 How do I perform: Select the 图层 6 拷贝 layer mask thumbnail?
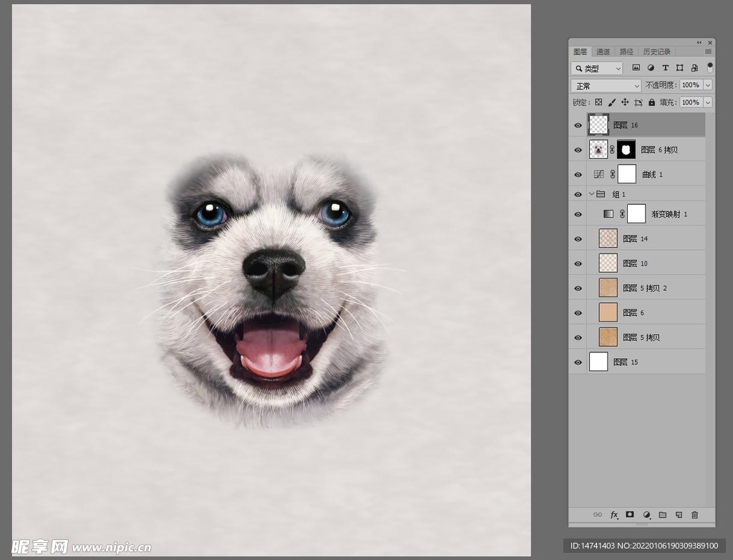click(x=626, y=150)
